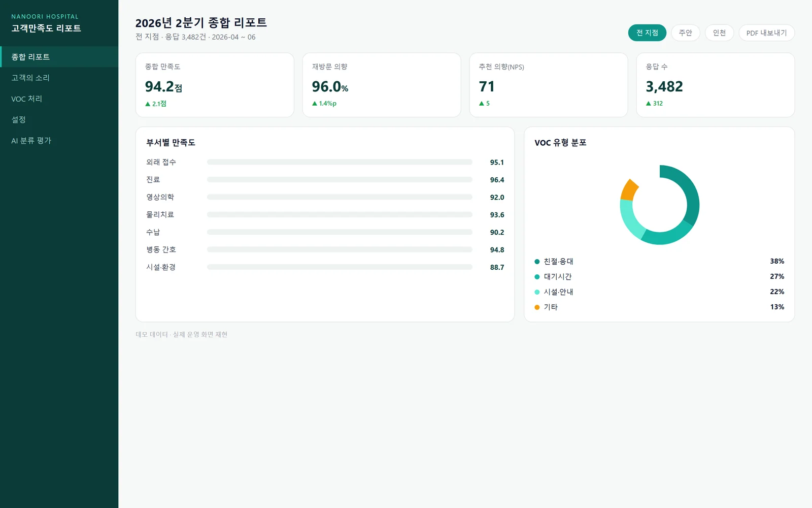Click the 시설·환경 score 88.7

pyautogui.click(x=497, y=268)
